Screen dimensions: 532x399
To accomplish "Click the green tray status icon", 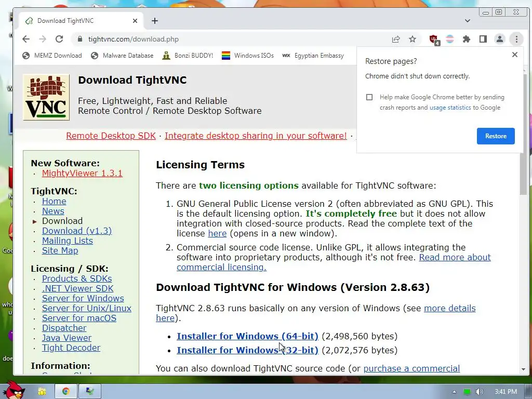I will click(467, 392).
